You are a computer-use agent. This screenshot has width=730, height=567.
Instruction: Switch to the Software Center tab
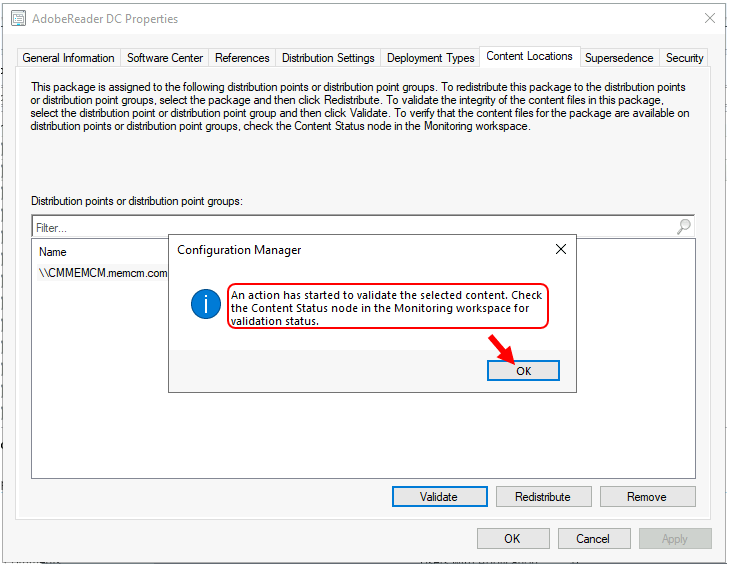click(165, 58)
